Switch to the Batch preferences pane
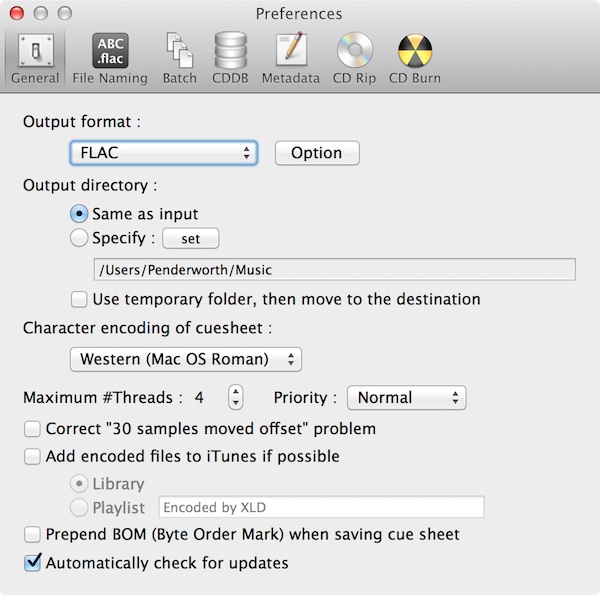The height and width of the screenshot is (595, 600). (x=179, y=59)
